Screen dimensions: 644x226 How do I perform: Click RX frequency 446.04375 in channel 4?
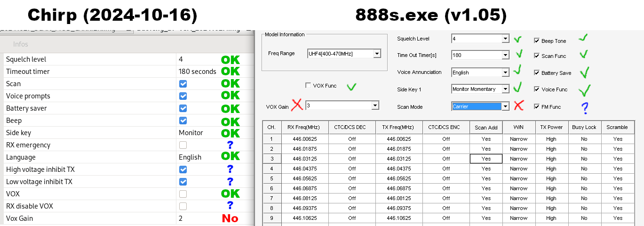point(305,169)
